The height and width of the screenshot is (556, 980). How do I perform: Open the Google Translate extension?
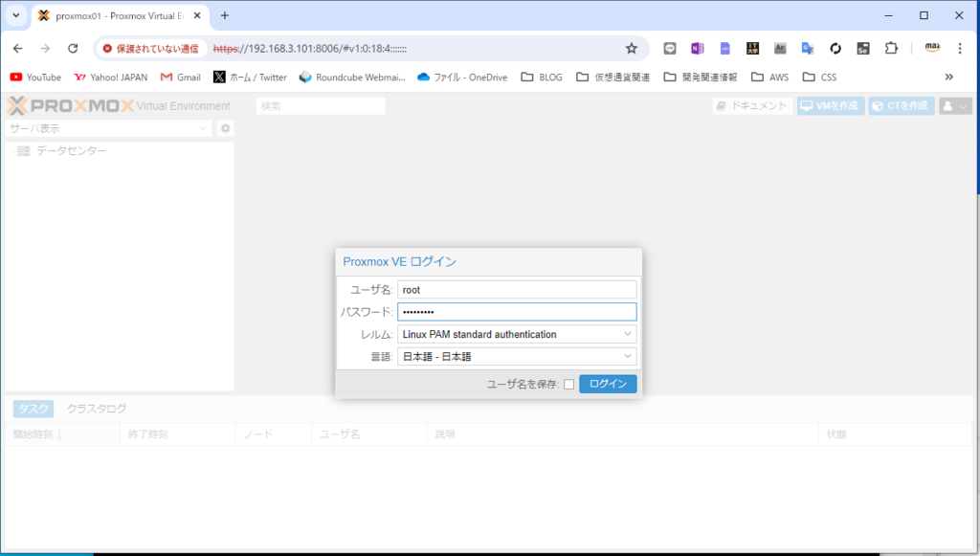[x=808, y=48]
